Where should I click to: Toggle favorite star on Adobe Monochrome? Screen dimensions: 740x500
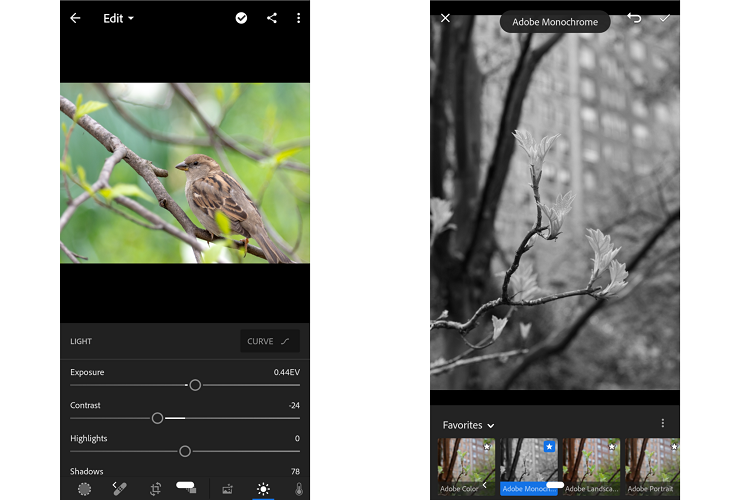click(549, 446)
